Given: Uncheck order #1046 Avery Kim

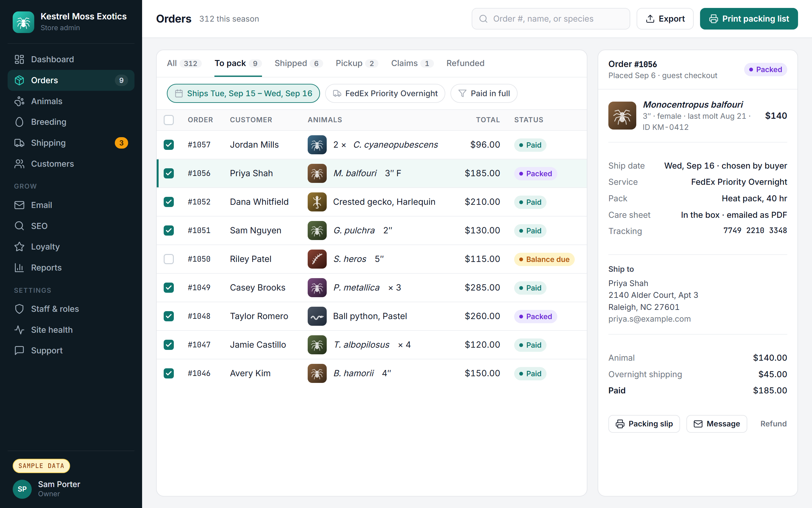Looking at the screenshot, I should (169, 373).
